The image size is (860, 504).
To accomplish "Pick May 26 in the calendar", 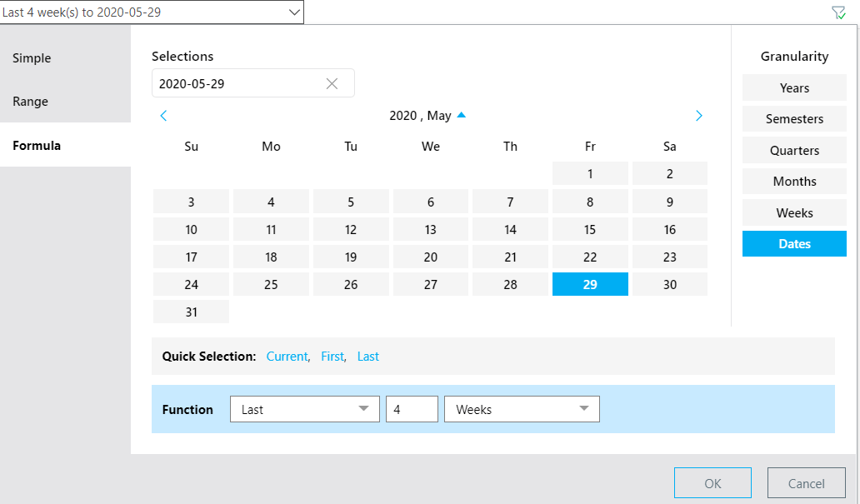I will (x=351, y=284).
